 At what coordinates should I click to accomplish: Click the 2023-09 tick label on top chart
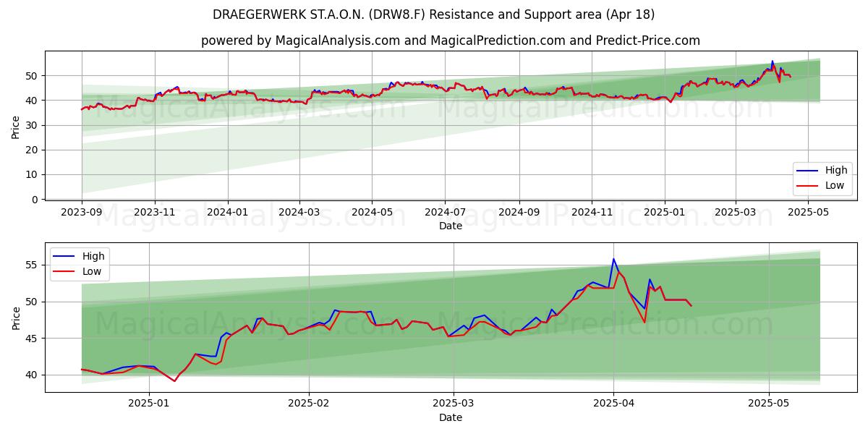point(82,213)
